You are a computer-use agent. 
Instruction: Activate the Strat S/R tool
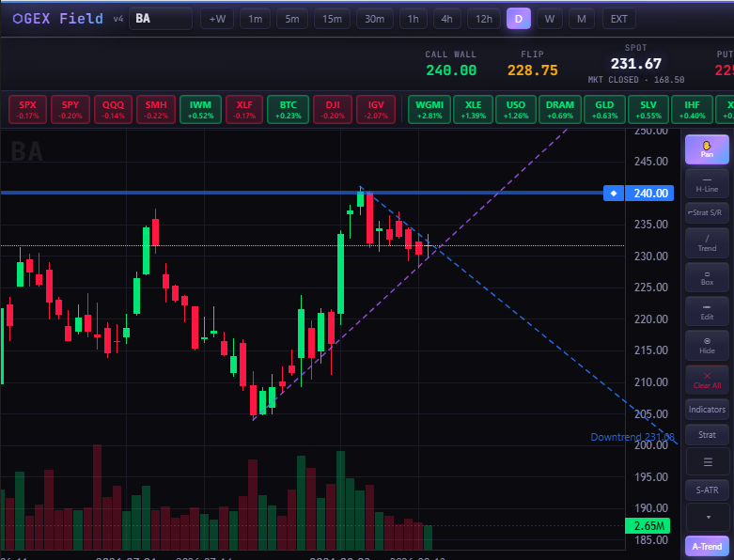pyautogui.click(x=707, y=212)
